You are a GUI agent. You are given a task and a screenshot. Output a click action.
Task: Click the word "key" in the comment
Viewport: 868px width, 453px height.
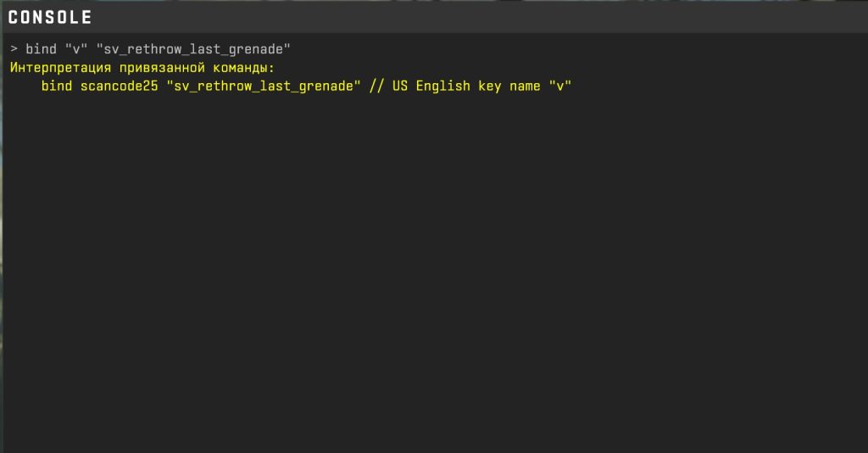click(489, 87)
